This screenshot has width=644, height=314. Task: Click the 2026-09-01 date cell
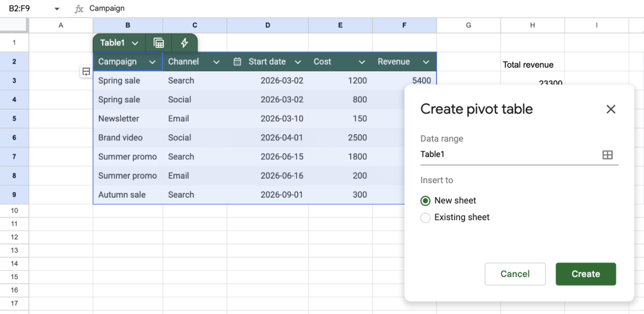click(268, 194)
